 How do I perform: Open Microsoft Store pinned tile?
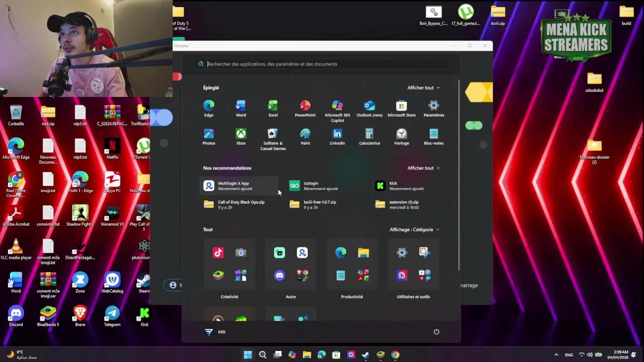[x=401, y=109]
